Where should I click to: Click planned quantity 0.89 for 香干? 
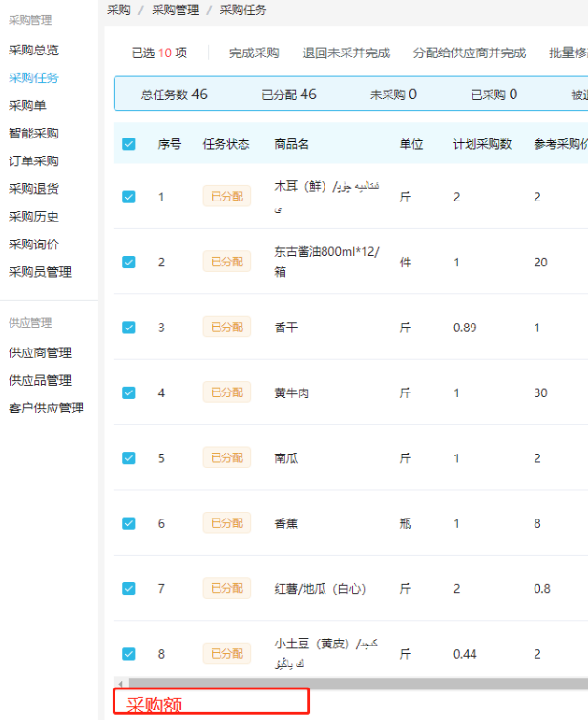465,328
